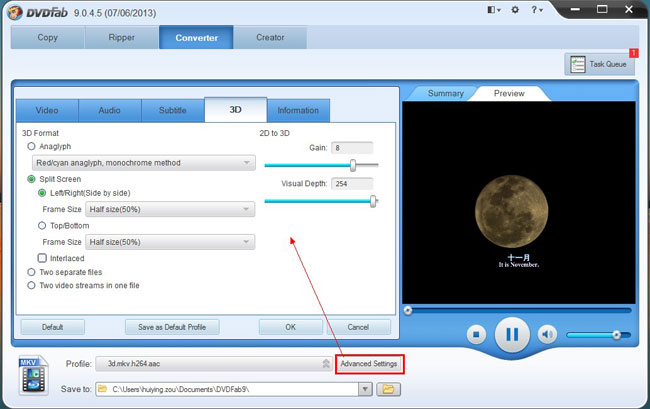The image size is (650, 409).
Task: Choose the Top/Bottom option
Action: coord(42,225)
